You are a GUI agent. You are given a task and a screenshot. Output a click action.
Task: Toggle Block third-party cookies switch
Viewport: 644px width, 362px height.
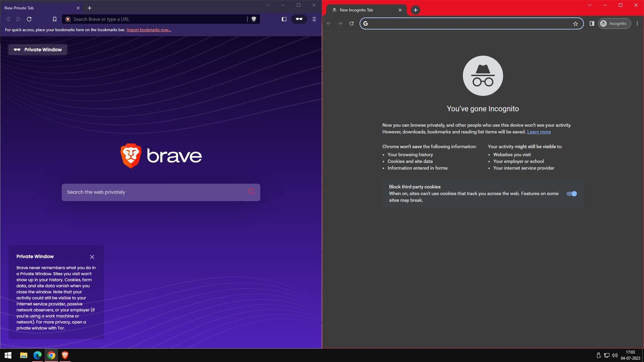click(572, 194)
